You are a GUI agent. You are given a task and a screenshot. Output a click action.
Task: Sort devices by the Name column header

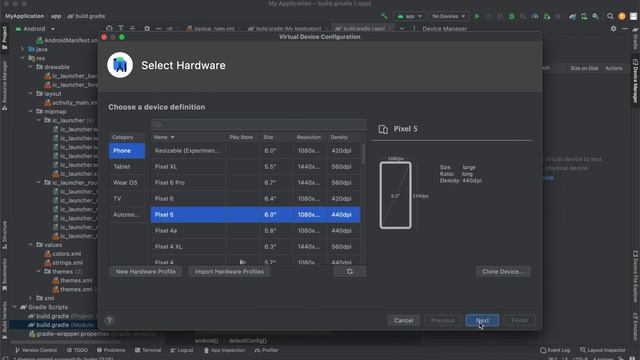pos(189,137)
